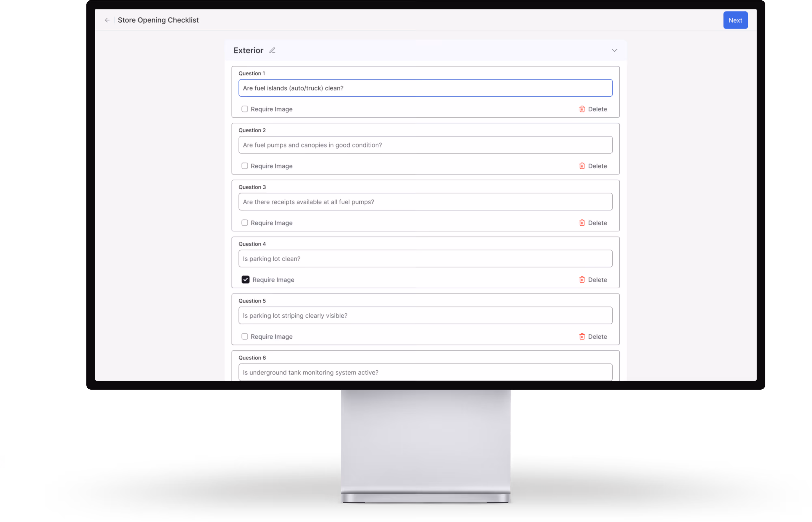The image size is (812, 522).
Task: Click the pencil edit icon next to Exterior
Action: click(x=272, y=51)
